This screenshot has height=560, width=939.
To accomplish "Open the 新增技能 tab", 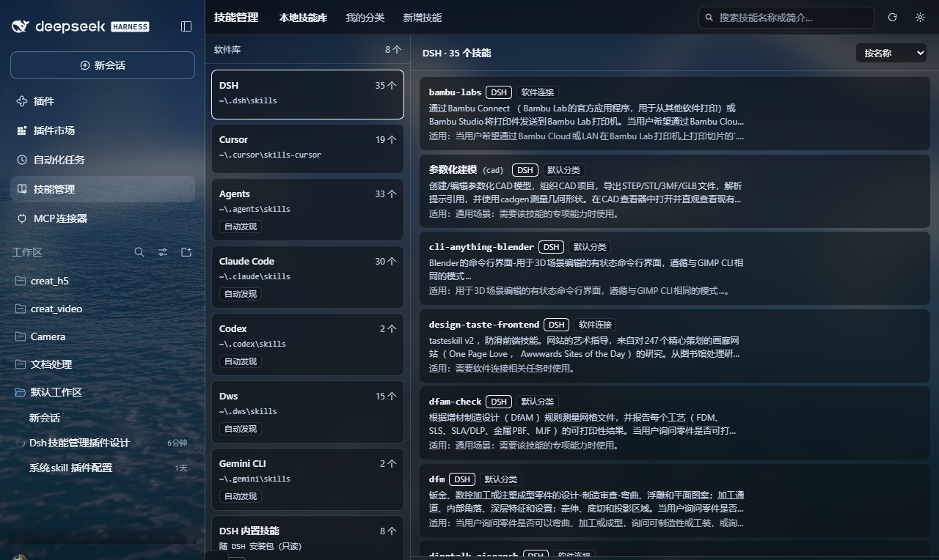I will coord(423,18).
